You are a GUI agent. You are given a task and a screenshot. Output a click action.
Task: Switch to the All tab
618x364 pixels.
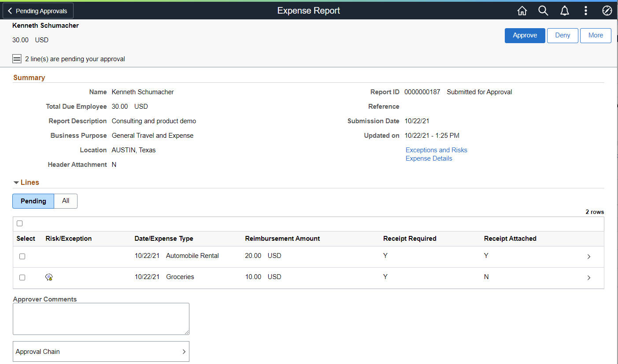[66, 201]
